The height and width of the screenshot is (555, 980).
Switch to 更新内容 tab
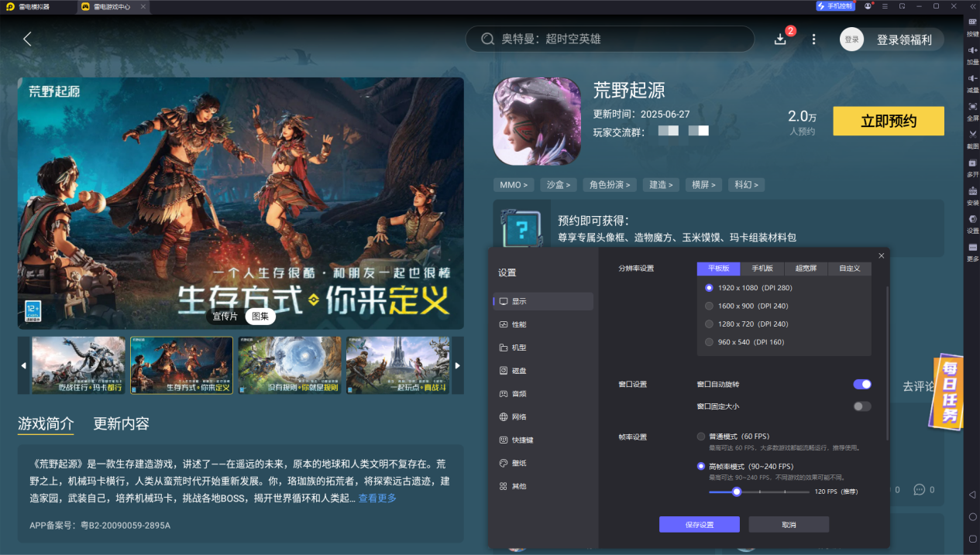tap(122, 423)
